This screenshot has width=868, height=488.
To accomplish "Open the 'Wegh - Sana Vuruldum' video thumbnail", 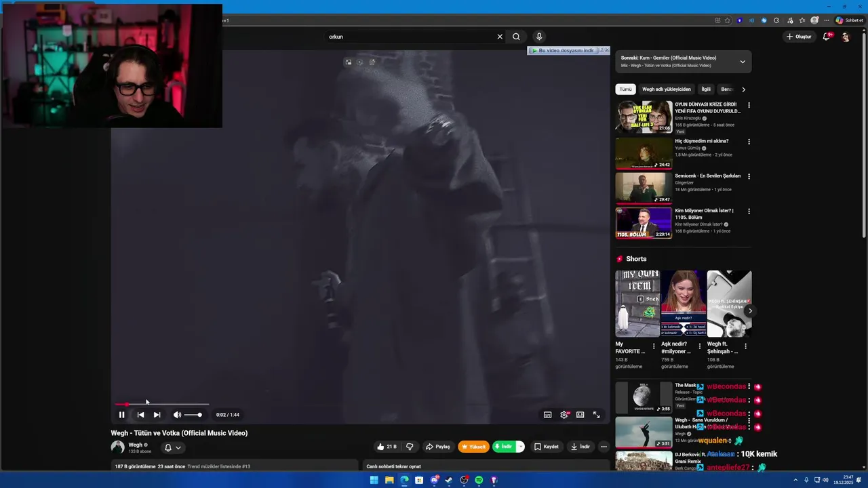I will tap(644, 432).
